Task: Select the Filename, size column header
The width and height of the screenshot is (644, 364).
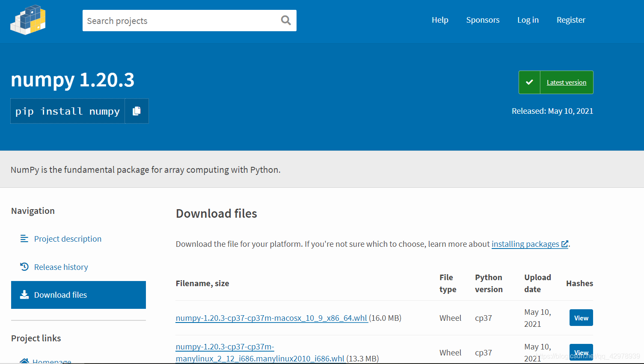Action: (x=202, y=283)
